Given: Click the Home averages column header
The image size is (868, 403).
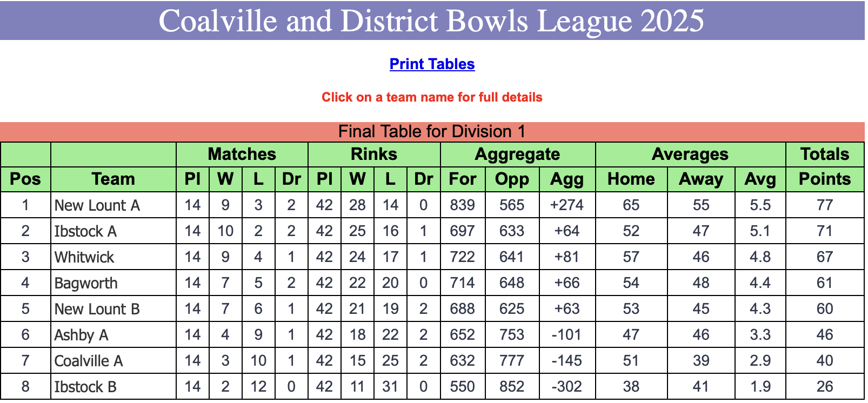Looking at the screenshot, I should 631,179.
